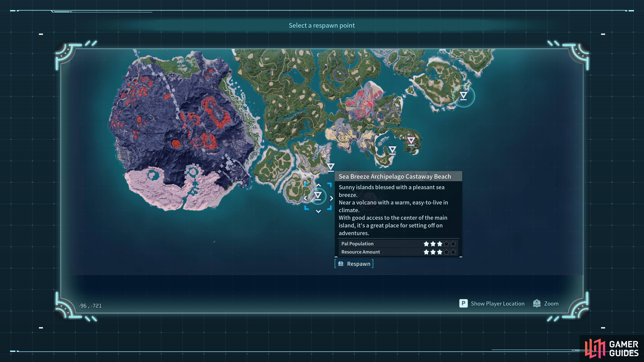644x362 pixels.
Task: Click the Show Player Location label
Action: point(497,304)
